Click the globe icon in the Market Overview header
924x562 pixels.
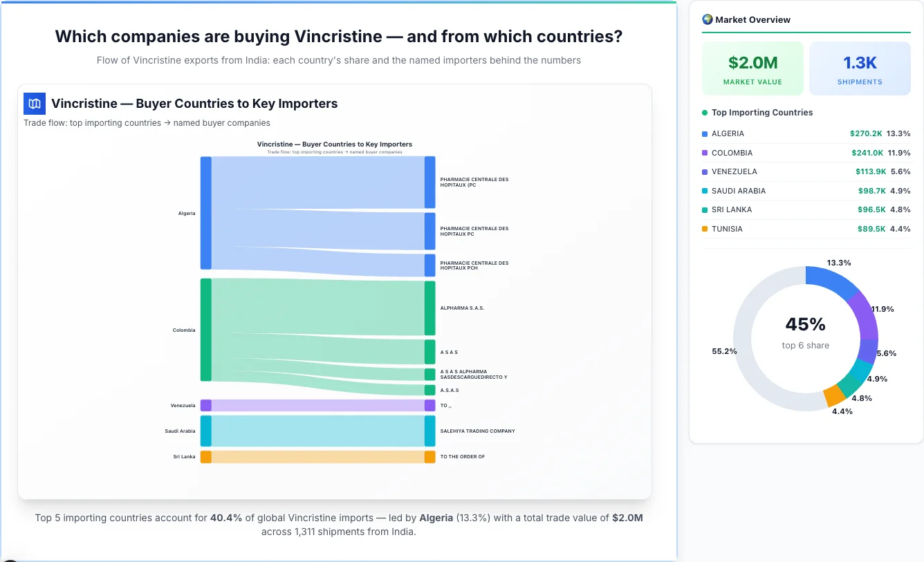707,19
